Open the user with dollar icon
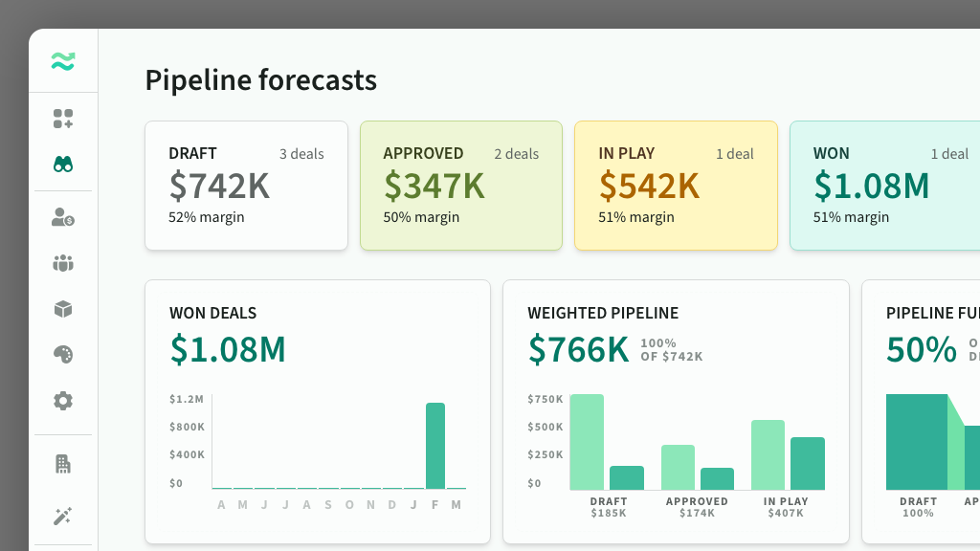Image resolution: width=980 pixels, height=551 pixels. click(63, 217)
